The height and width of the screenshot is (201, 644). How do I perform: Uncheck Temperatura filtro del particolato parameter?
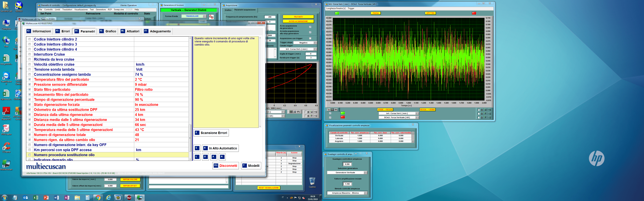pos(30,79)
